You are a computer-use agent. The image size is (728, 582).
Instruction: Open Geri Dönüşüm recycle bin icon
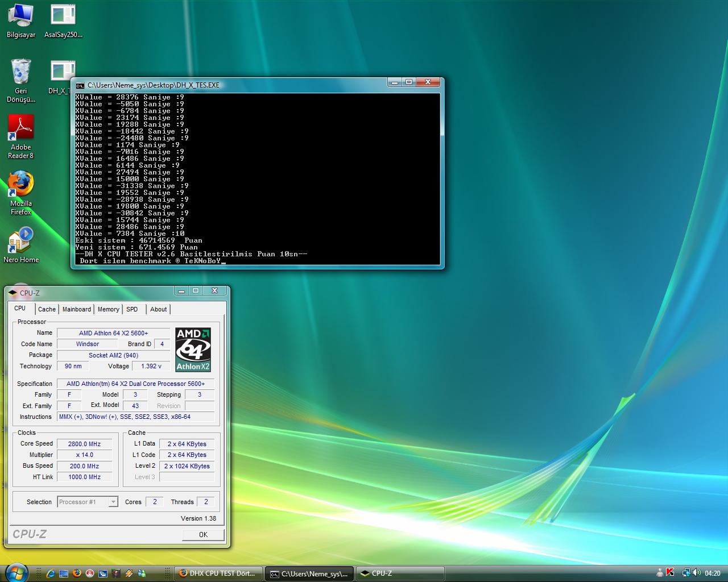[x=21, y=80]
